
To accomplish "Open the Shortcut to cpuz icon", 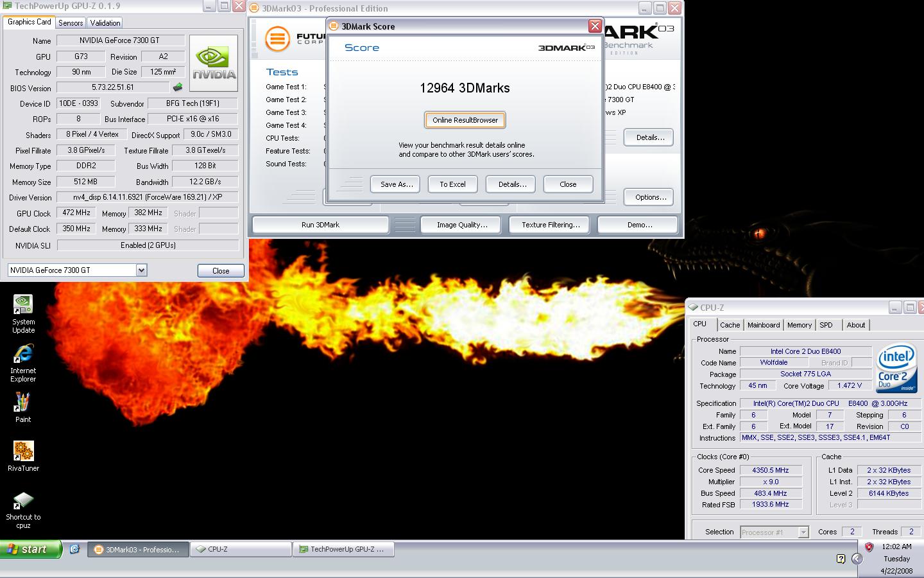I will 23,509.
